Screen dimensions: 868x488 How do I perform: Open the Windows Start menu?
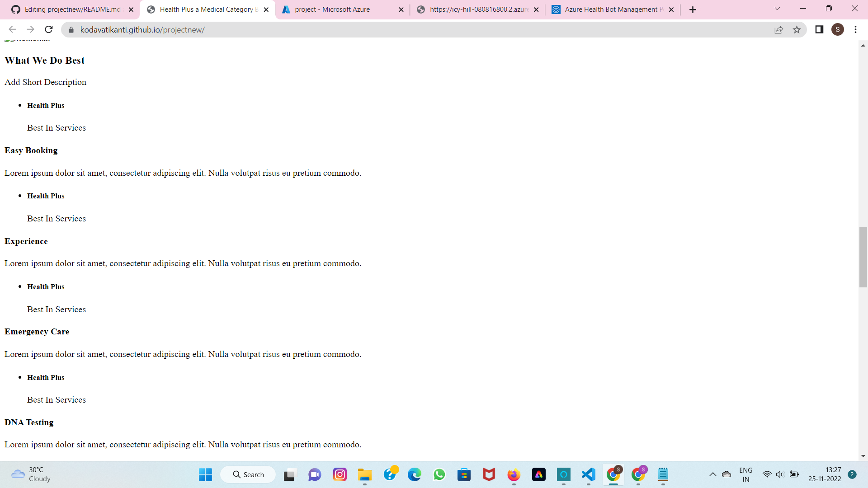pyautogui.click(x=205, y=474)
